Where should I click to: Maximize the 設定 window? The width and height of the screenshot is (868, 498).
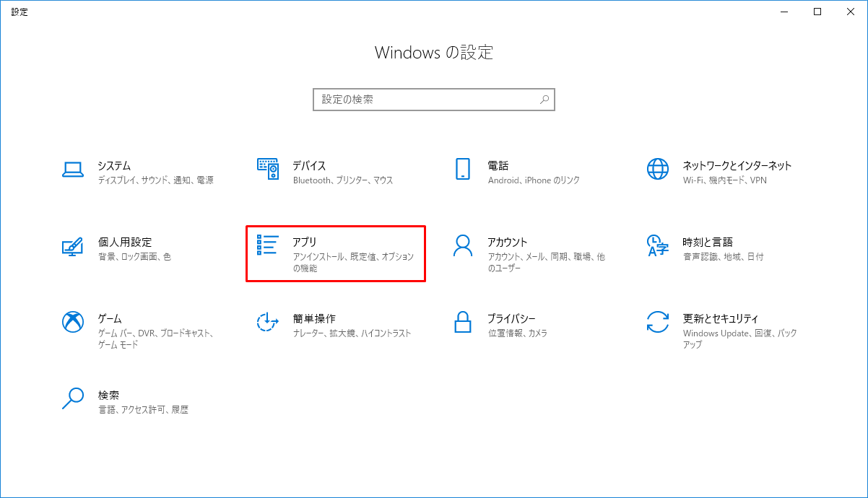(817, 12)
